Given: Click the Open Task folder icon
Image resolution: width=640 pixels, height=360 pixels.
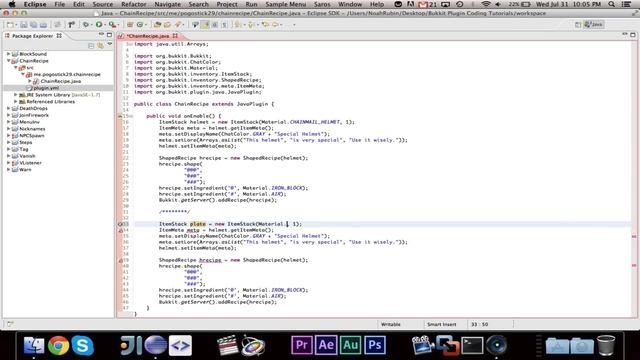Looking at the screenshot, I should [167, 25].
